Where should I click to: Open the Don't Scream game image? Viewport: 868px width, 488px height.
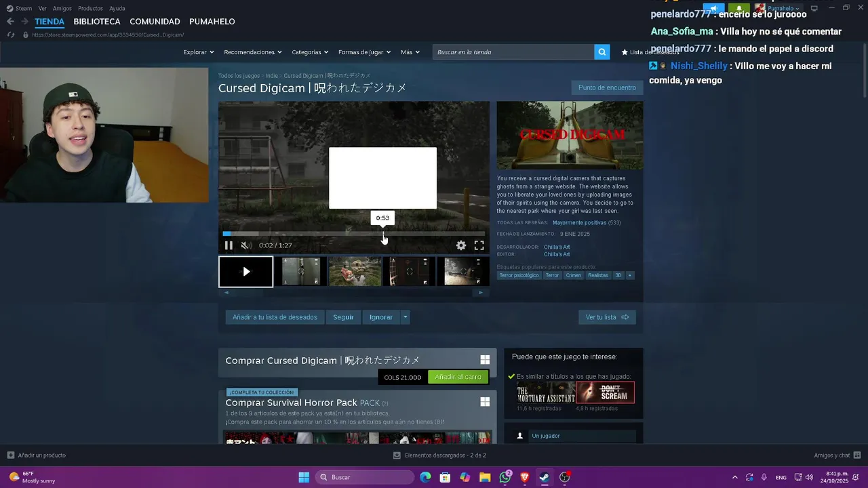pyautogui.click(x=606, y=393)
